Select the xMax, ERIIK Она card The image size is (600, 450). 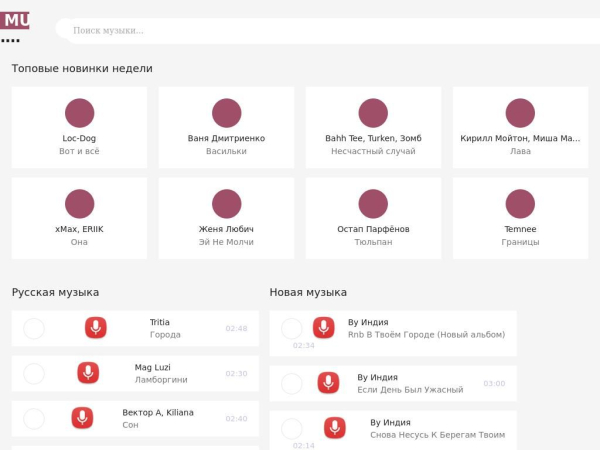coord(79,218)
